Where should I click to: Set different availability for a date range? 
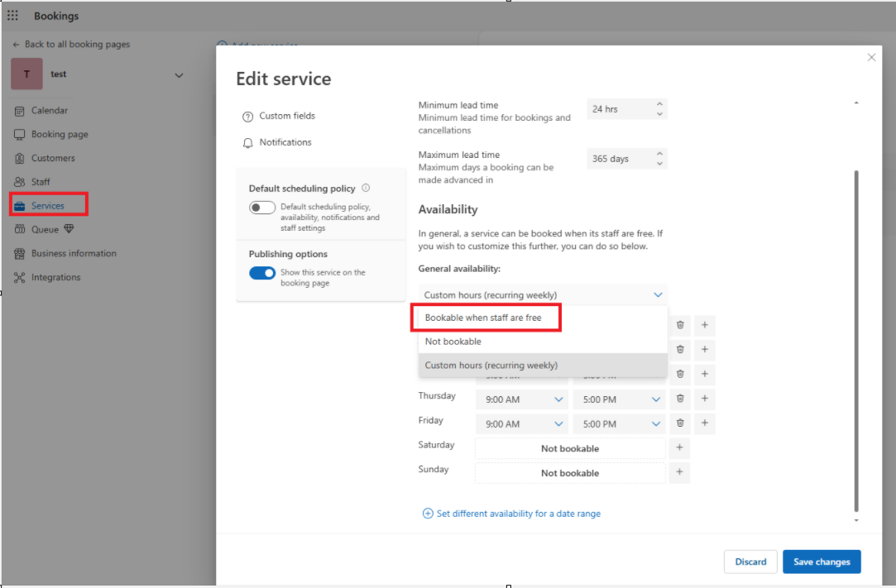click(x=511, y=514)
